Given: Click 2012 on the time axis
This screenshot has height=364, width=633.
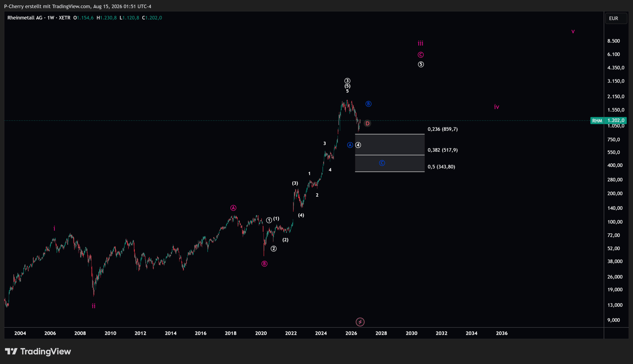Looking at the screenshot, I should (x=140, y=333).
